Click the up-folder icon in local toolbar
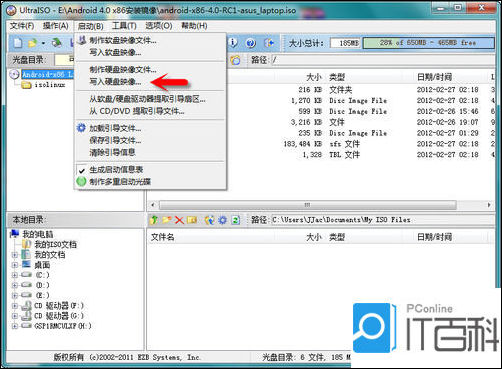Image resolution: width=502 pixels, height=369 pixels. tap(154, 220)
